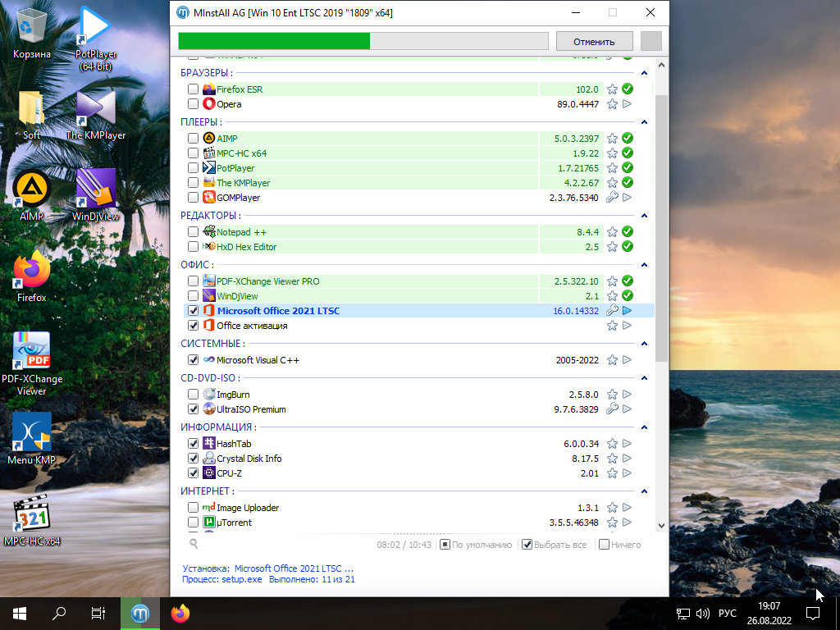840x630 pixels.
Task: Click the gray square button beside Отменить
Action: [x=651, y=41]
